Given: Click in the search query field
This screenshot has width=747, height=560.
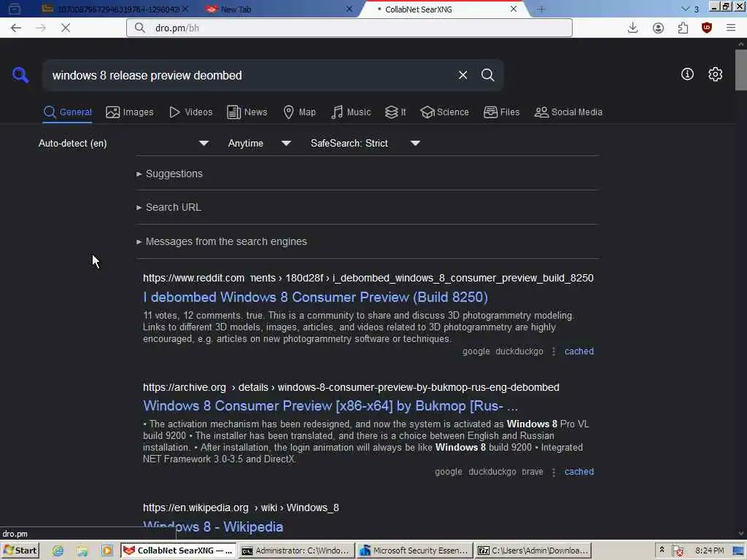Looking at the screenshot, I should pyautogui.click(x=250, y=75).
